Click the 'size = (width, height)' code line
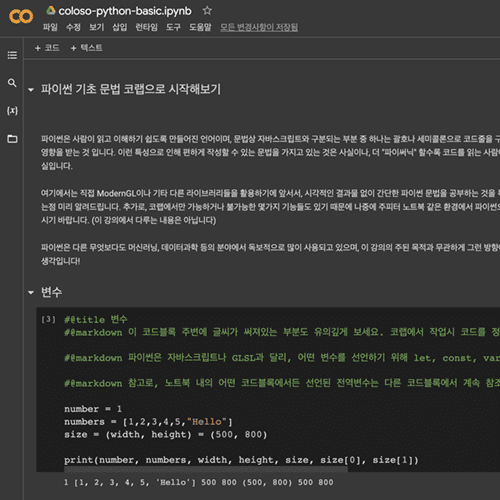The height and width of the screenshot is (500, 500). [x=166, y=435]
